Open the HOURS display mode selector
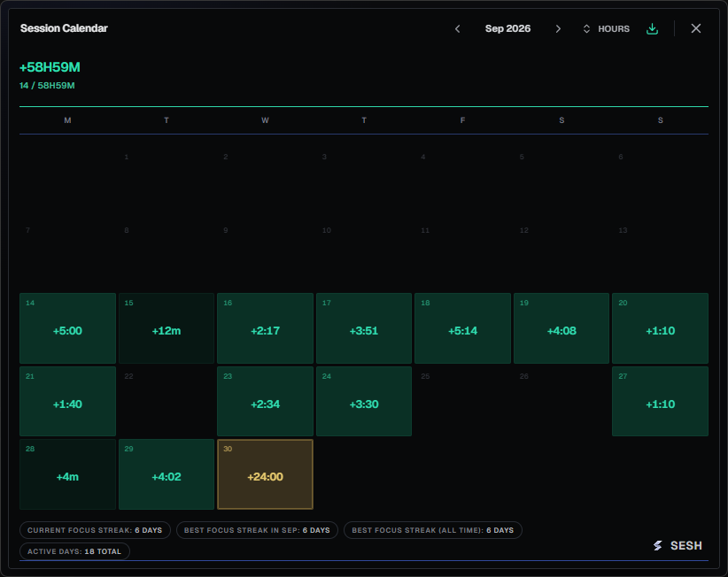The image size is (728, 577). coord(607,28)
